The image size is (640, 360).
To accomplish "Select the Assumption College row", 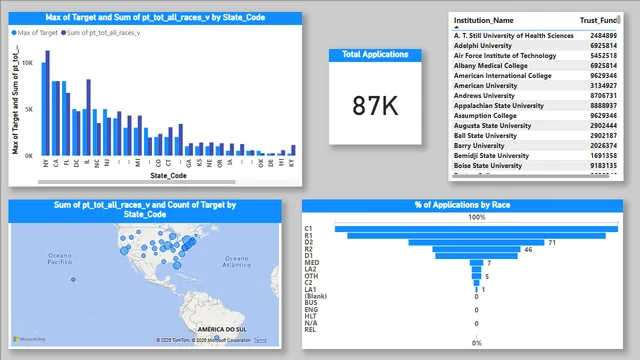I will coord(535,116).
